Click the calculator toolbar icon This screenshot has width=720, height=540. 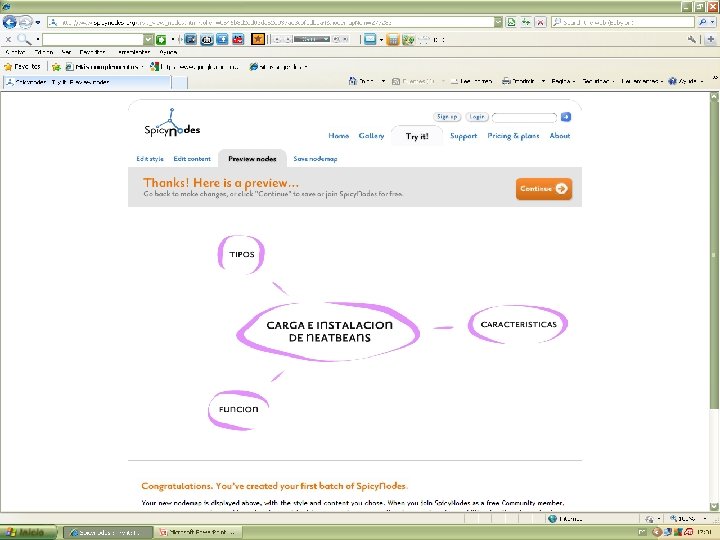click(393, 39)
